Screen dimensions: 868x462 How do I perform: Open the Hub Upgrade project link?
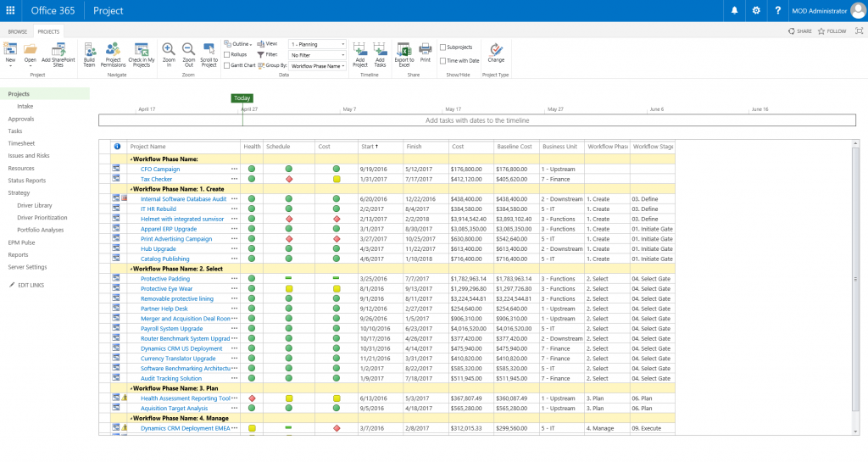(159, 249)
